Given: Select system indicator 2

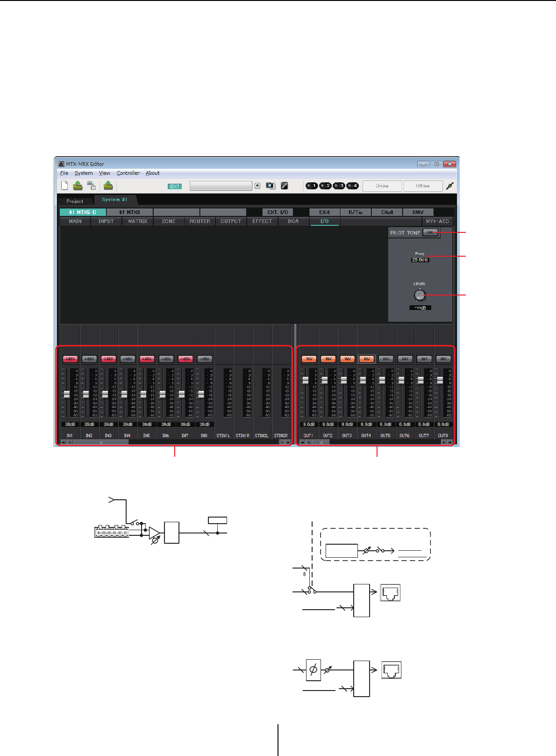Looking at the screenshot, I should tap(325, 186).
